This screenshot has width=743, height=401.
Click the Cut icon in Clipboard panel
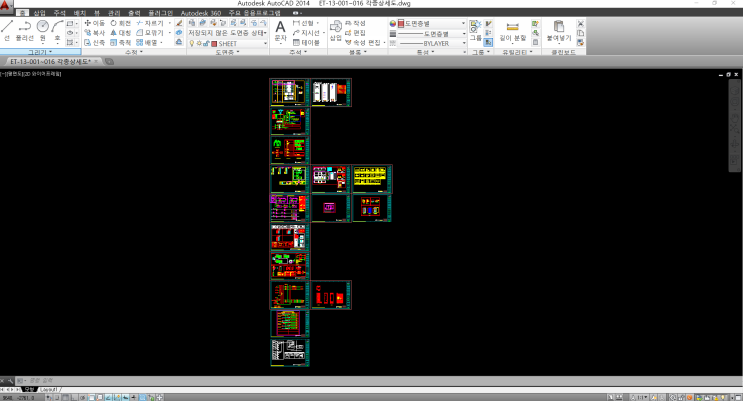click(580, 23)
